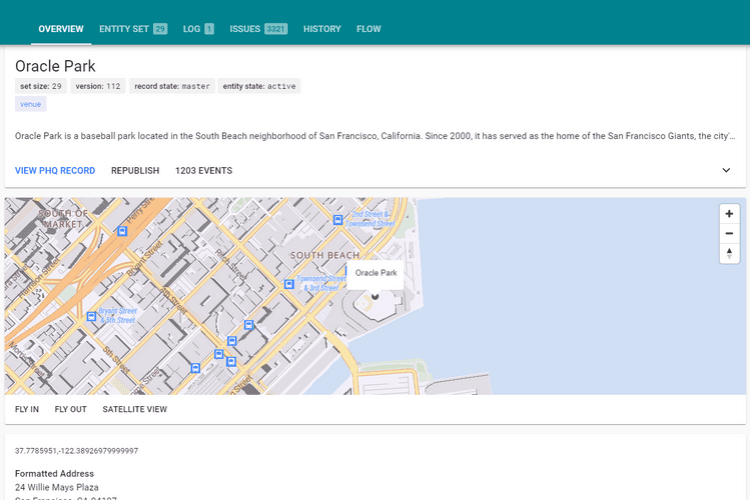The width and height of the screenshot is (750, 500).
Task: Click the Oracle Park page title
Action: (55, 66)
